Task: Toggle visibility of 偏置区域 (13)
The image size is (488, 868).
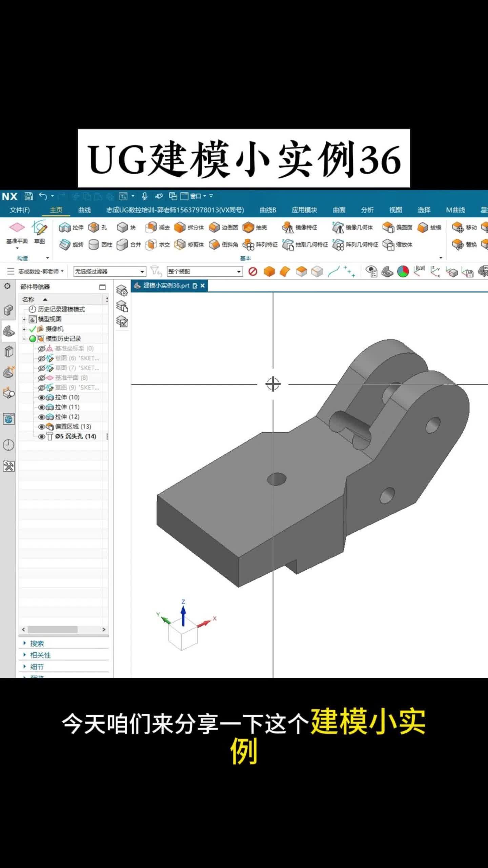Action: point(42,427)
